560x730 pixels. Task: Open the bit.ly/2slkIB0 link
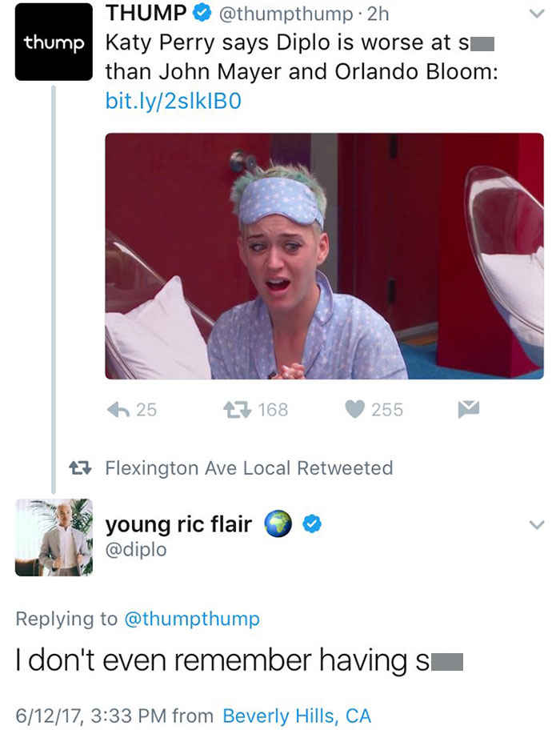tap(173, 102)
